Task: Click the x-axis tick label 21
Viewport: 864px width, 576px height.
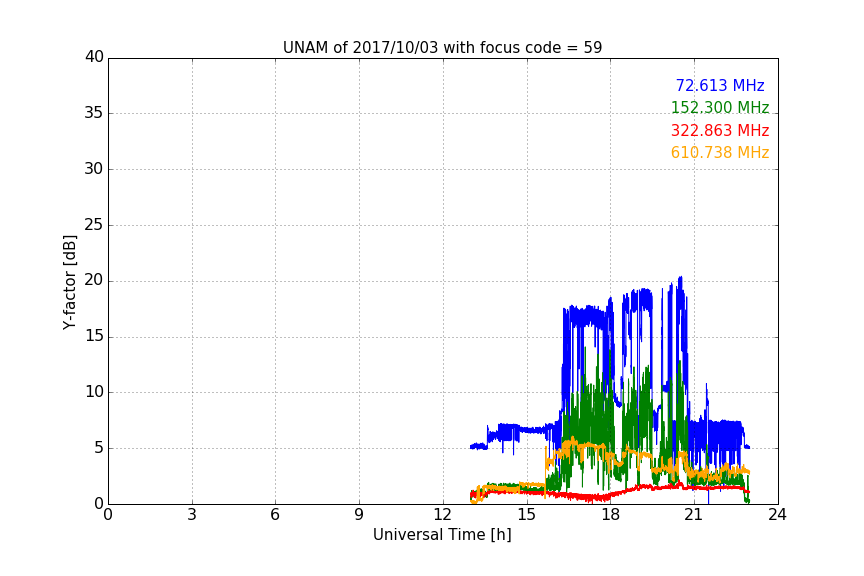Action: pos(694,515)
